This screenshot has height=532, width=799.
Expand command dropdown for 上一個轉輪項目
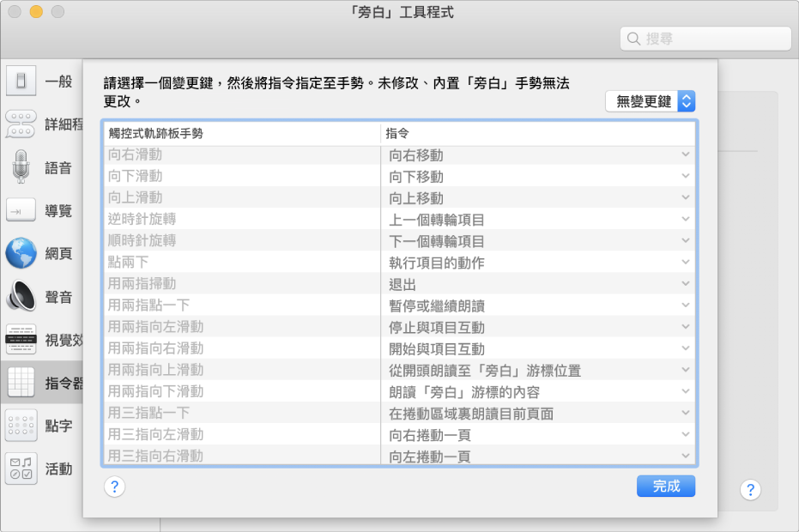pos(686,219)
